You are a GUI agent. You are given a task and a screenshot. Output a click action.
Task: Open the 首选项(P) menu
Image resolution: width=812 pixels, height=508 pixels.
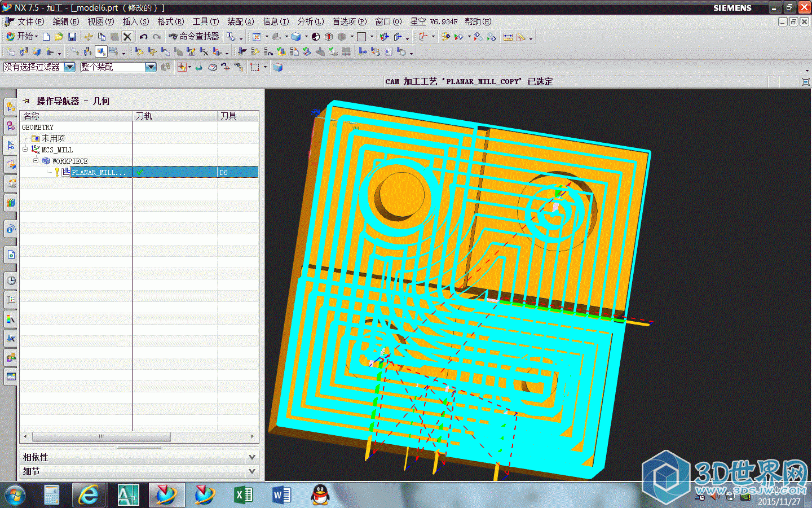(349, 21)
